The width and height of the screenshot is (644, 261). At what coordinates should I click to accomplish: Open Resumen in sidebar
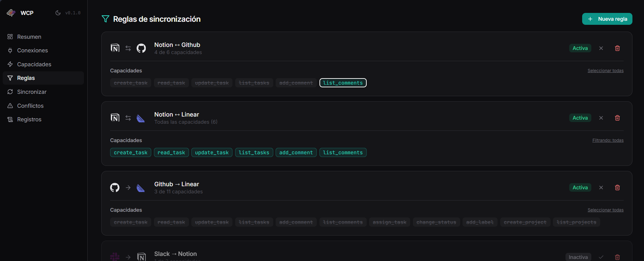pyautogui.click(x=43, y=37)
